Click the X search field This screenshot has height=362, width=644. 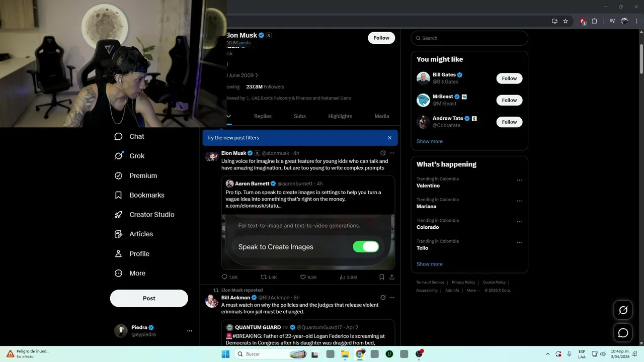click(x=469, y=38)
